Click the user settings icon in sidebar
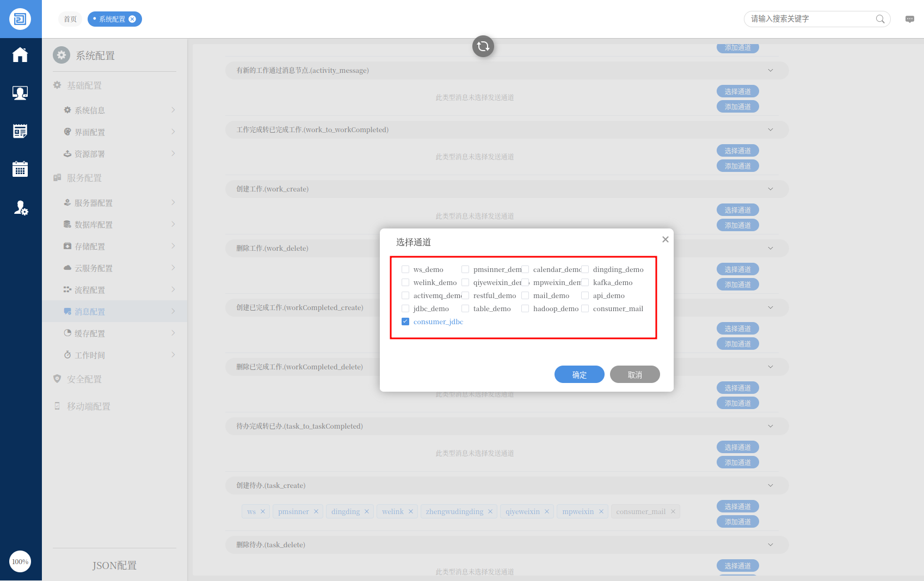 pyautogui.click(x=21, y=208)
